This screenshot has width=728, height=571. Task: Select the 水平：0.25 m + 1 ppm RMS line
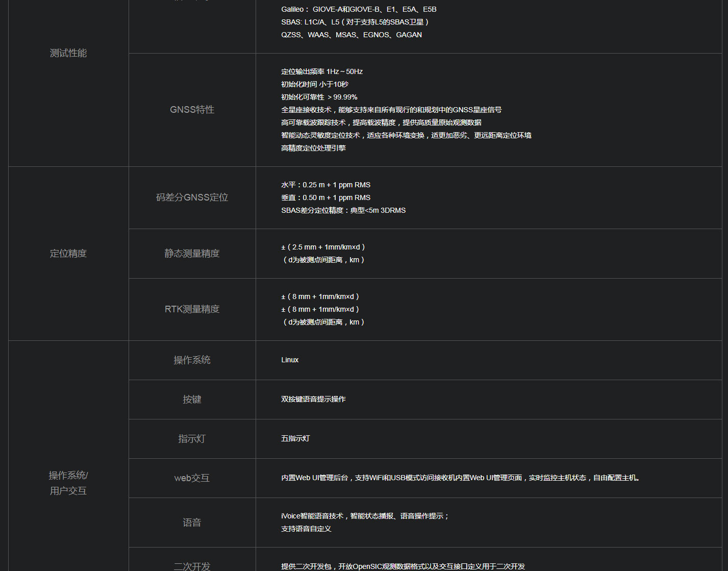326,185
